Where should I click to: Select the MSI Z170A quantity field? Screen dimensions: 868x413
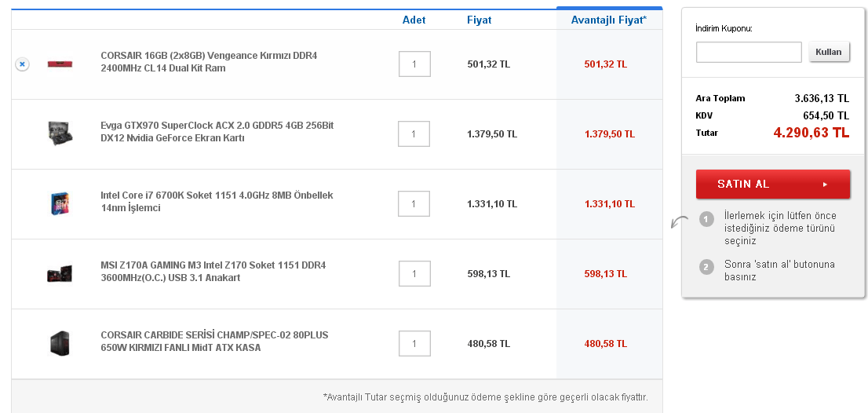414,274
